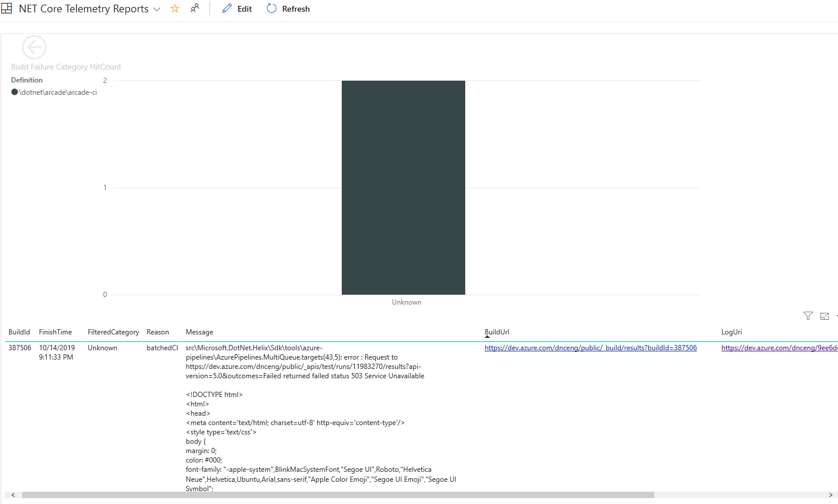Image resolution: width=838 pixels, height=504 pixels.
Task: Open sharing options via the people icon
Action: point(194,8)
